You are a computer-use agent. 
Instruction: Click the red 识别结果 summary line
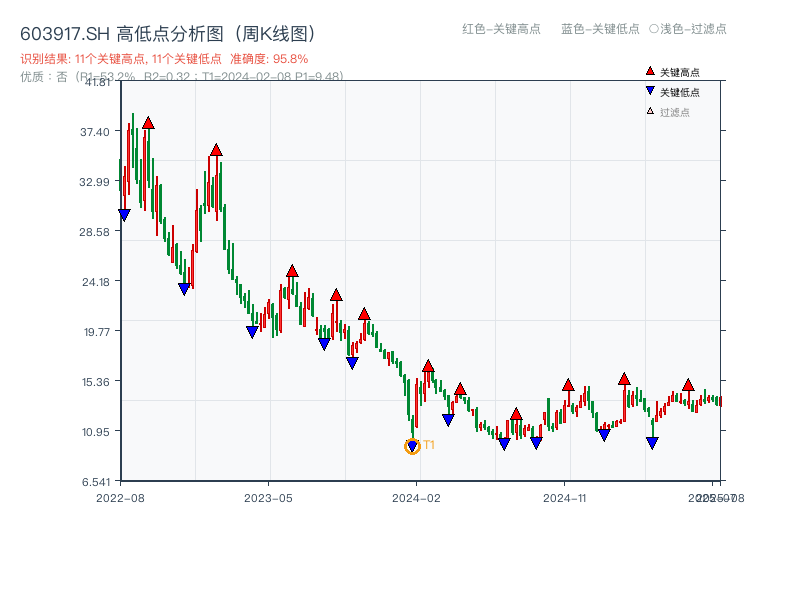[x=164, y=59]
